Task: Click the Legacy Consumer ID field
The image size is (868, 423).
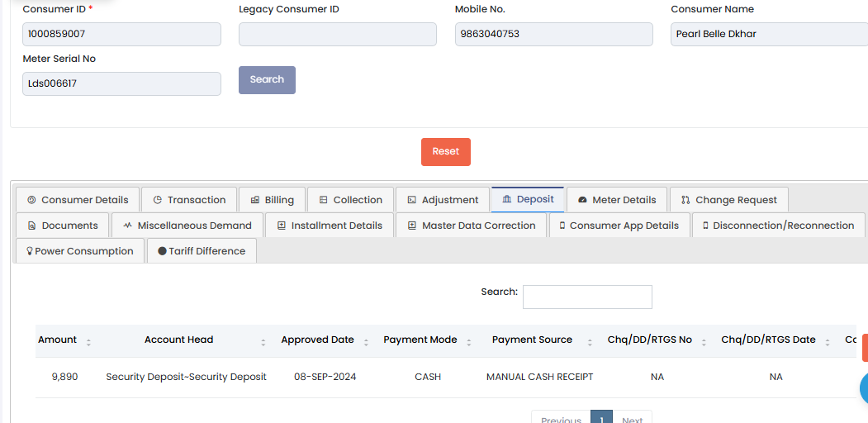Action: pos(338,35)
